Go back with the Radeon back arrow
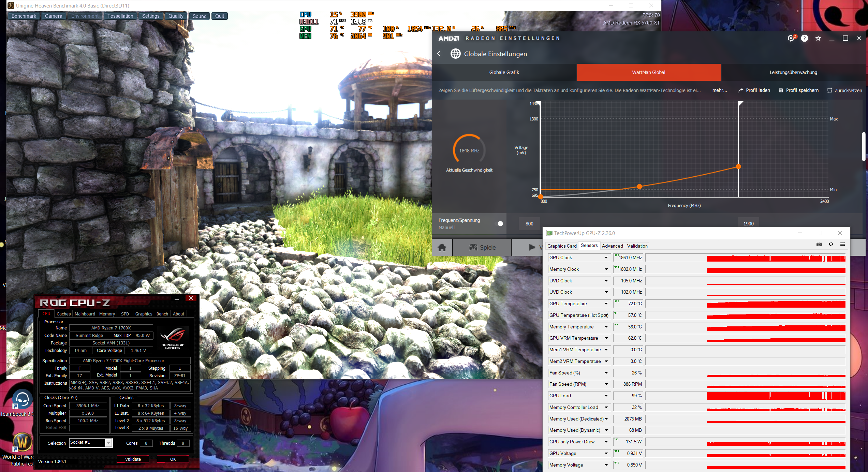868x472 pixels. pyautogui.click(x=439, y=54)
